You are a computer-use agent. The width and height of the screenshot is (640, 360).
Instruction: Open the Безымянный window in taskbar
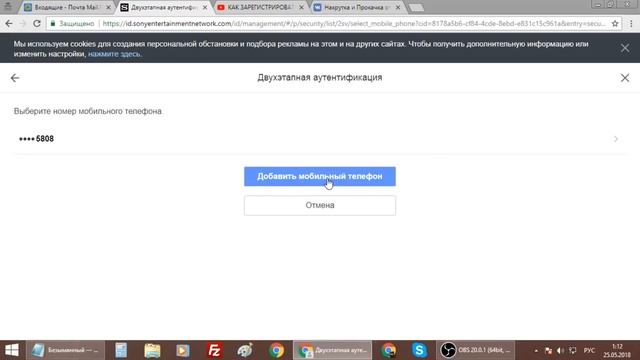[x=66, y=350]
